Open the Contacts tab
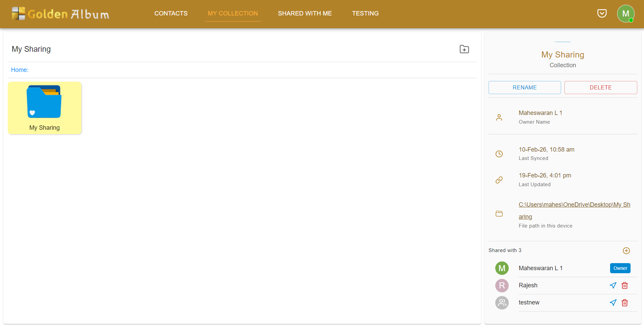The width and height of the screenshot is (644, 330). tap(171, 13)
